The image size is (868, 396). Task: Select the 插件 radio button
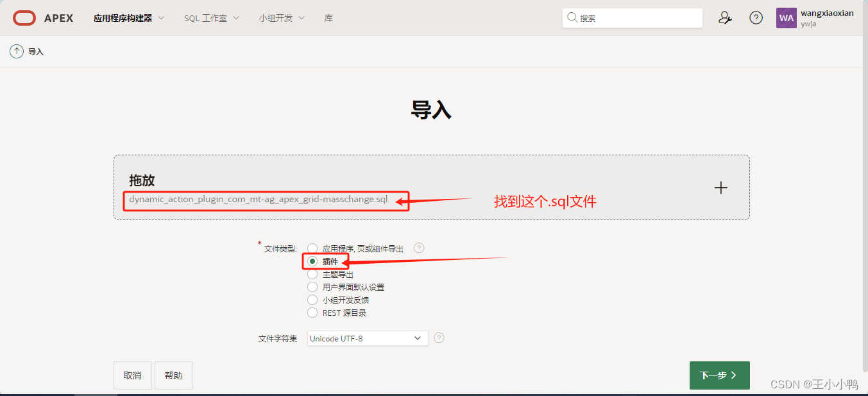pyautogui.click(x=312, y=261)
